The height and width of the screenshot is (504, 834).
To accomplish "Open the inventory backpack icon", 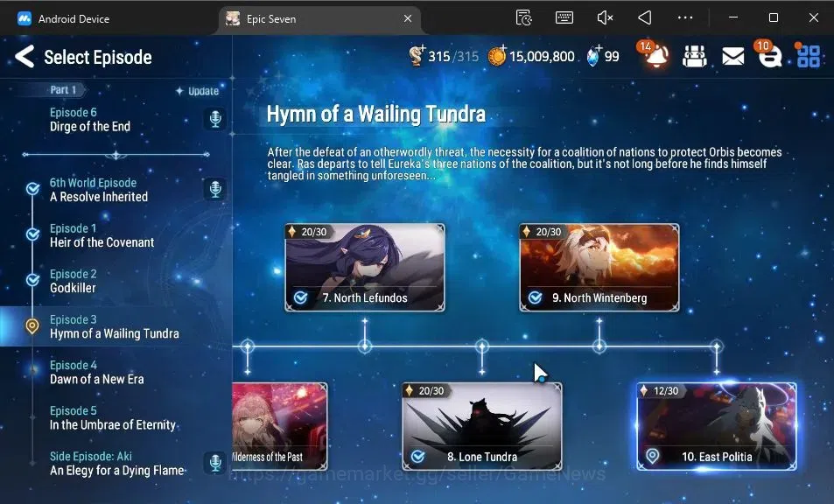I will click(694, 56).
